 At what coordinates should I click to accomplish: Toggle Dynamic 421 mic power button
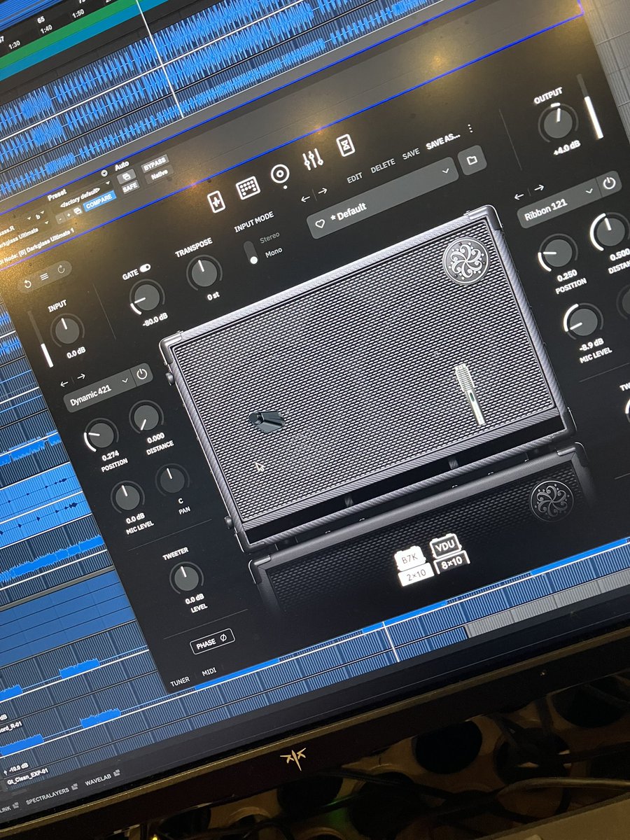142,374
